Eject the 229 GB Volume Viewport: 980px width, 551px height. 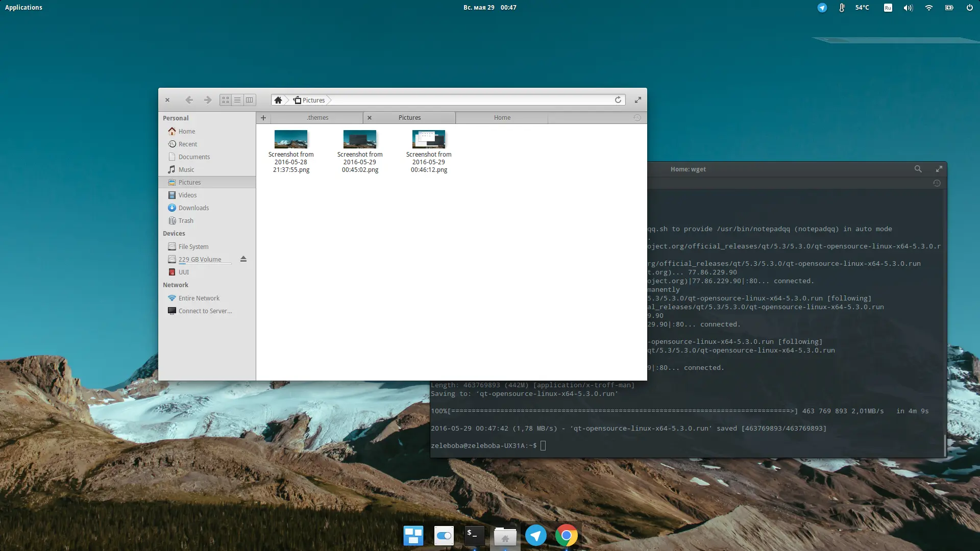243,259
